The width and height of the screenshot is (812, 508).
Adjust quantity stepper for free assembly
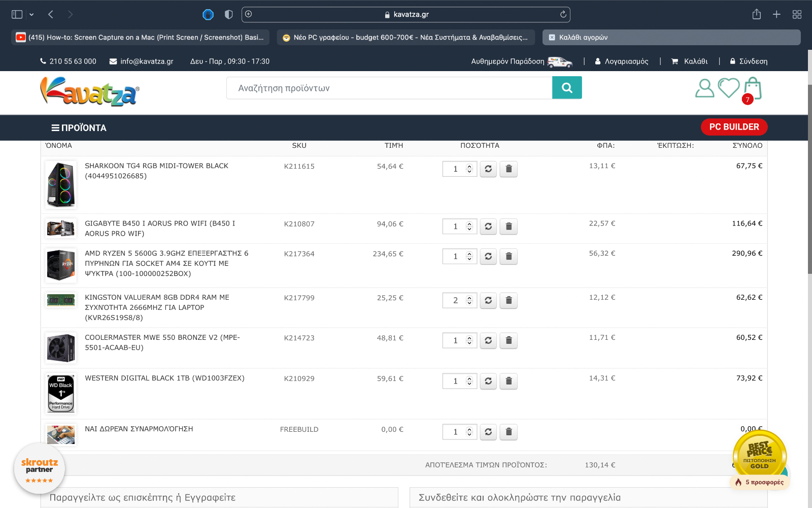click(x=469, y=432)
